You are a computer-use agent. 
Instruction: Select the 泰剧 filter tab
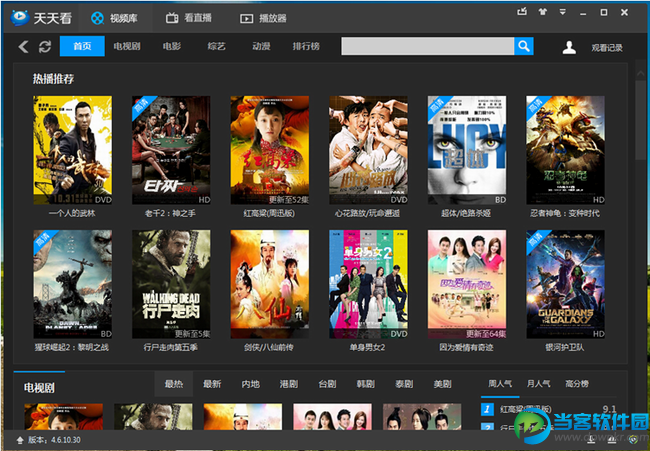[404, 384]
